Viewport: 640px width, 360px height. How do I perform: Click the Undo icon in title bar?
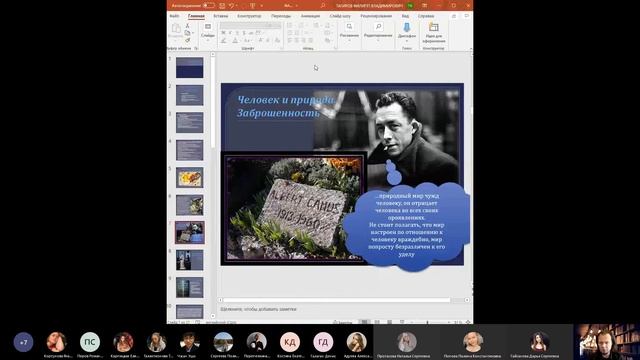[x=231, y=5]
